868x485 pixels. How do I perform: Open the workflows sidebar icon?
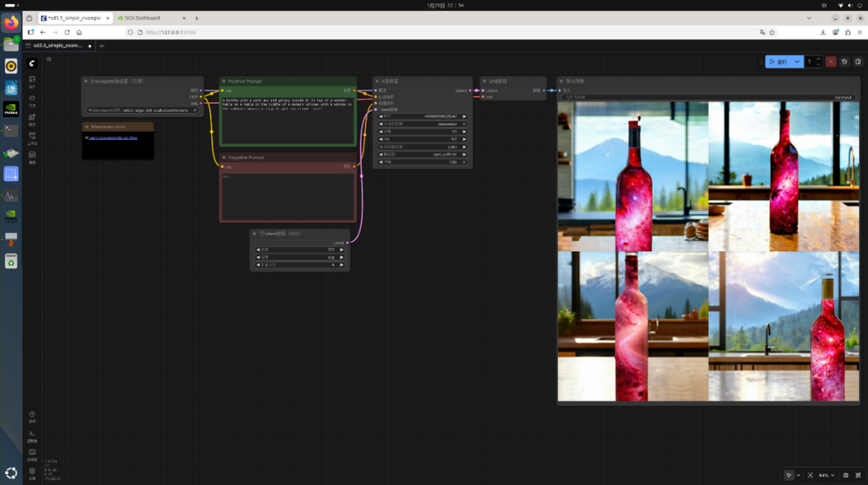click(x=32, y=137)
